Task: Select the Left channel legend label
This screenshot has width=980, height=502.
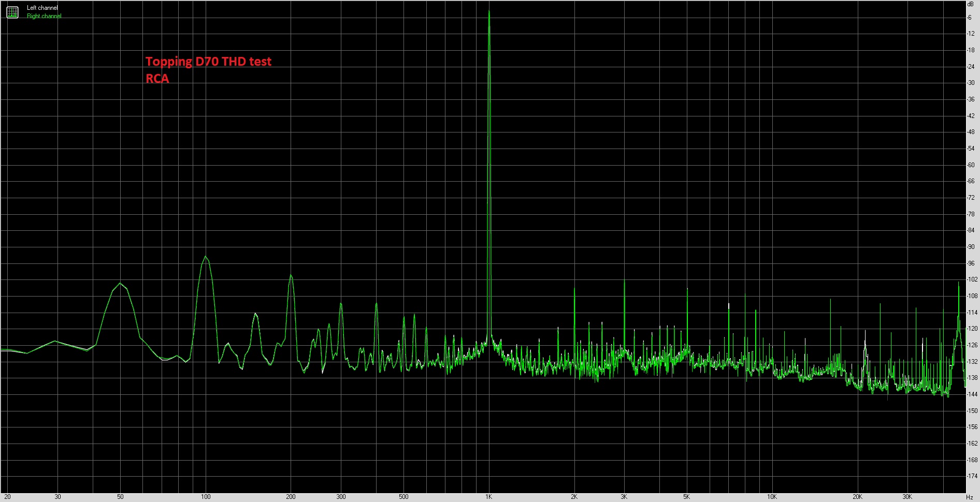Action: [42, 8]
